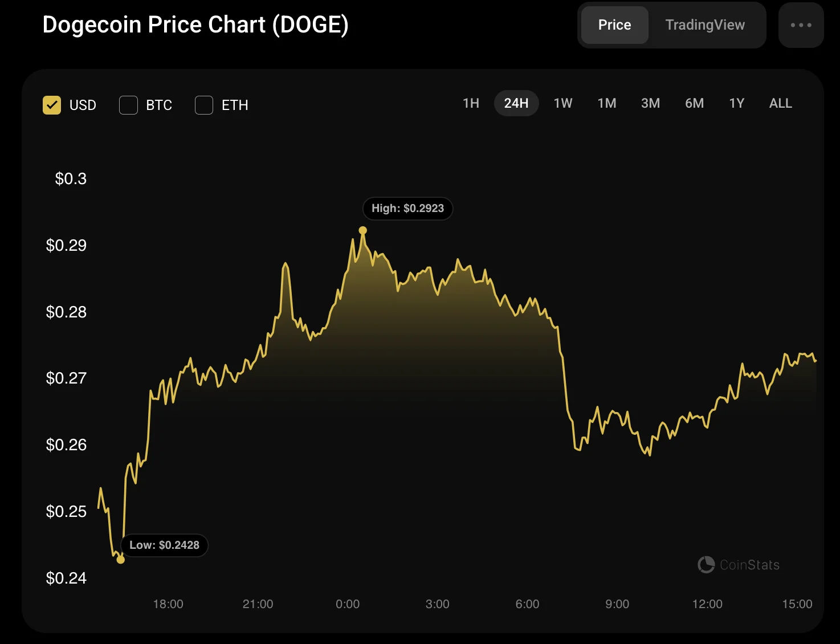Viewport: 840px width, 644px height.
Task: Show the 6M price history
Action: [694, 103]
